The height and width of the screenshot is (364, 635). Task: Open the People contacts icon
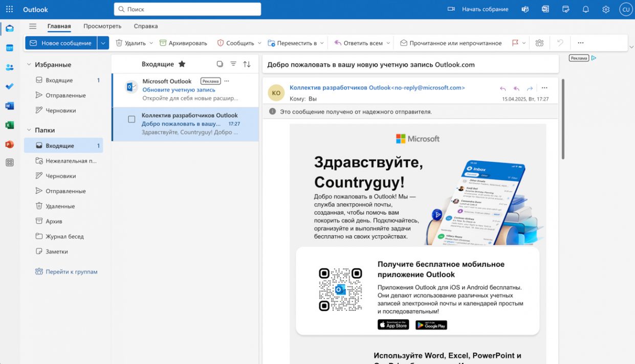9,67
